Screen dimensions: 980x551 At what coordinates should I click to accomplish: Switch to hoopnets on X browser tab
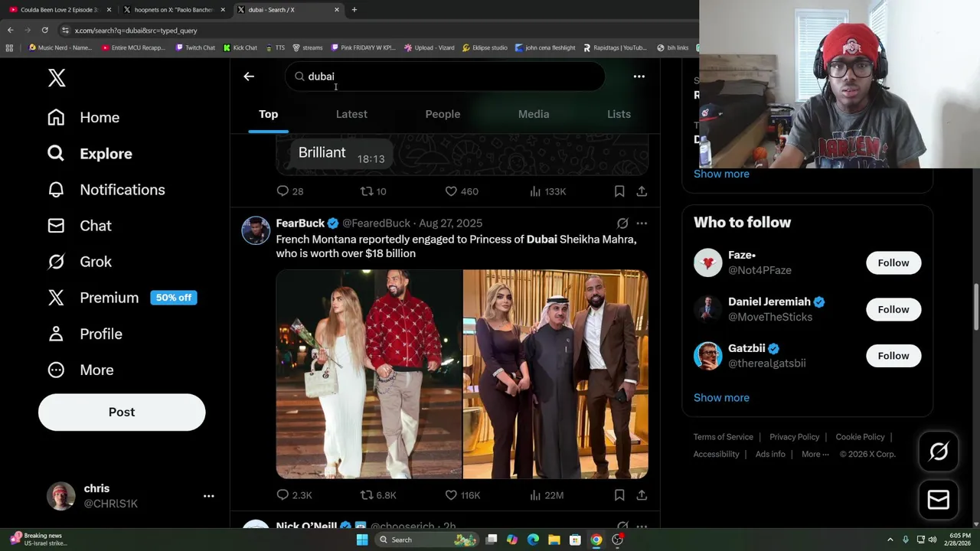coord(173,9)
